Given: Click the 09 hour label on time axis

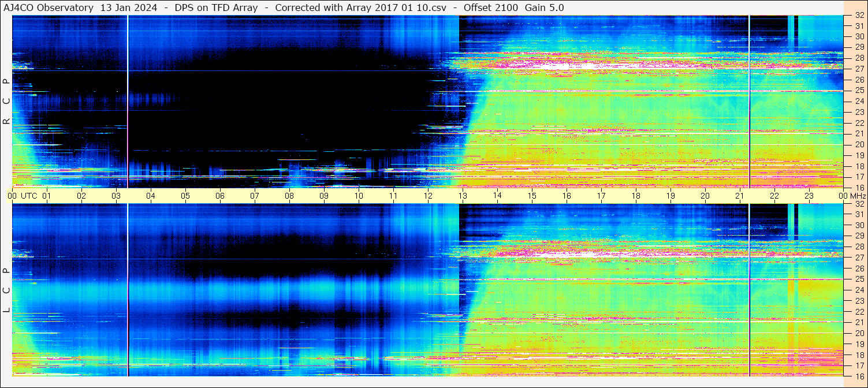Looking at the screenshot, I should [x=324, y=196].
